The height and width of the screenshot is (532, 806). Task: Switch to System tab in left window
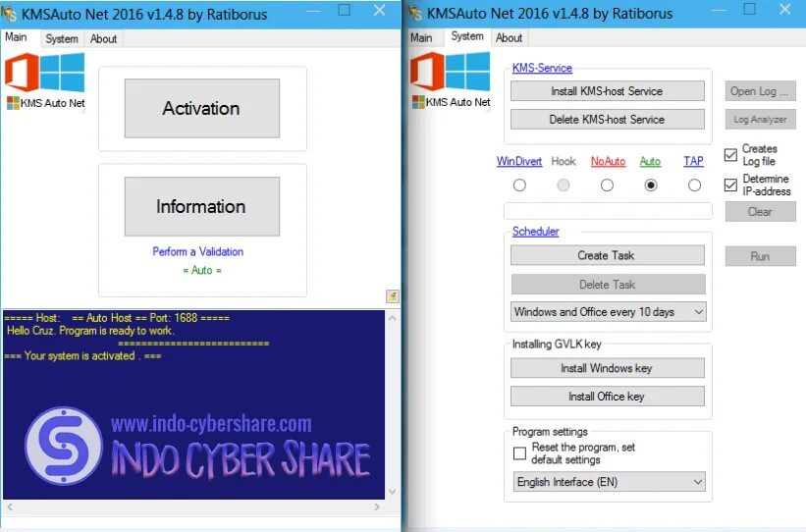(62, 38)
